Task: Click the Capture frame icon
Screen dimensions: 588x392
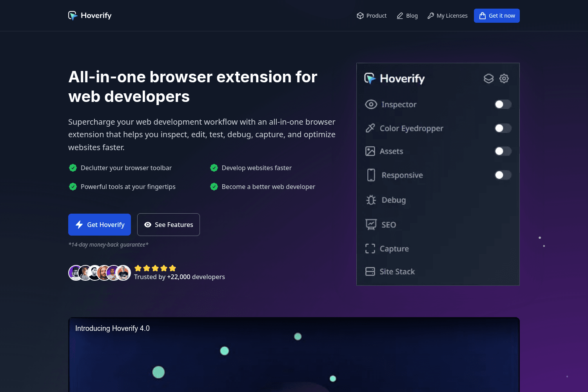Action: point(370,249)
